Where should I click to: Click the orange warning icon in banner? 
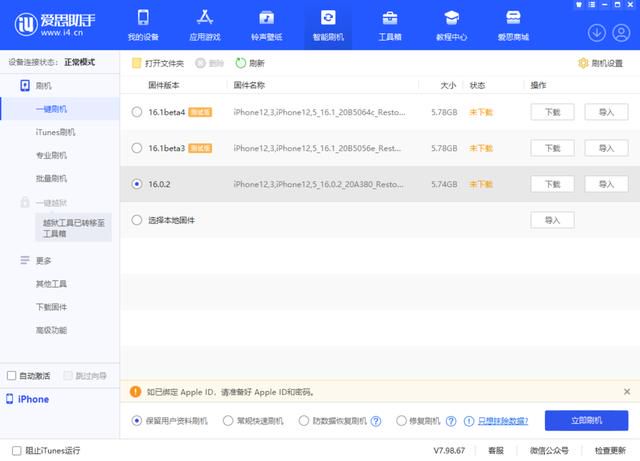point(136,392)
